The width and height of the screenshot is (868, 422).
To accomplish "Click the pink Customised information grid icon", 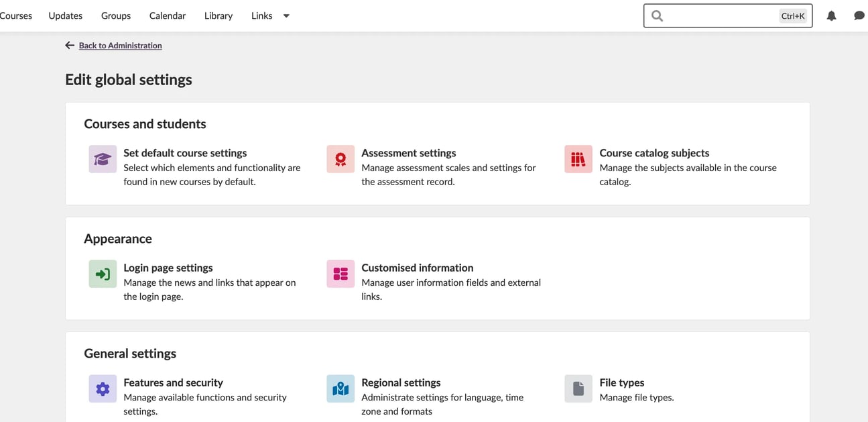I will (340, 274).
